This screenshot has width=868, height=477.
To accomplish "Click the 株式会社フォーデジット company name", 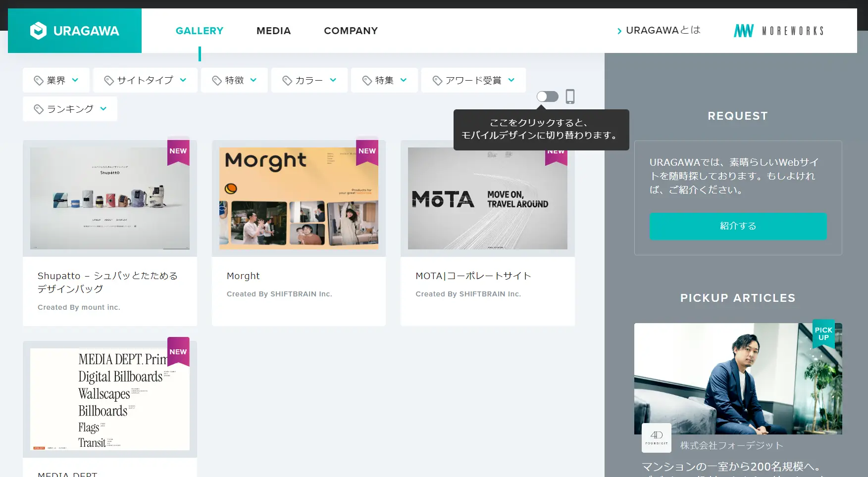I will pyautogui.click(x=732, y=445).
